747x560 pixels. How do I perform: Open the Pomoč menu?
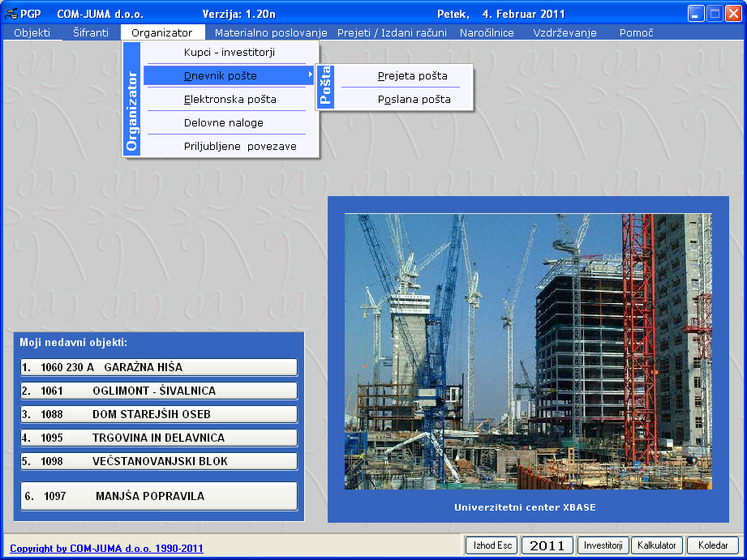click(x=636, y=32)
